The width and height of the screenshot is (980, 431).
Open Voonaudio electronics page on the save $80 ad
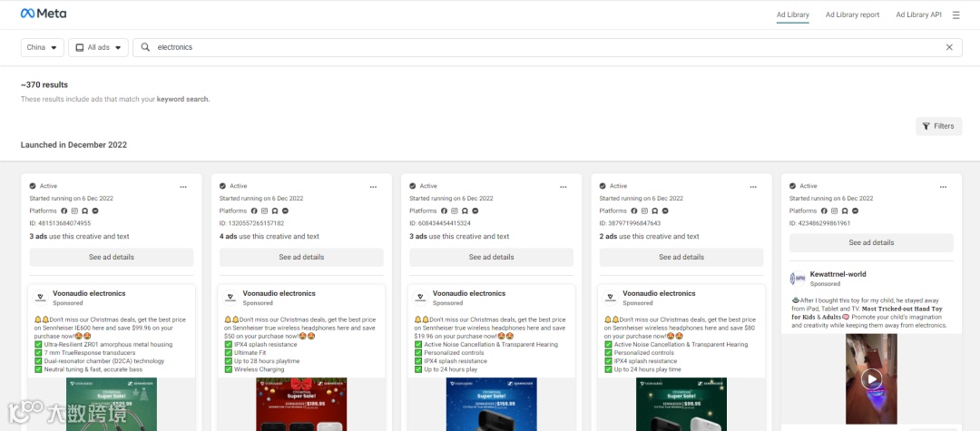tap(659, 294)
